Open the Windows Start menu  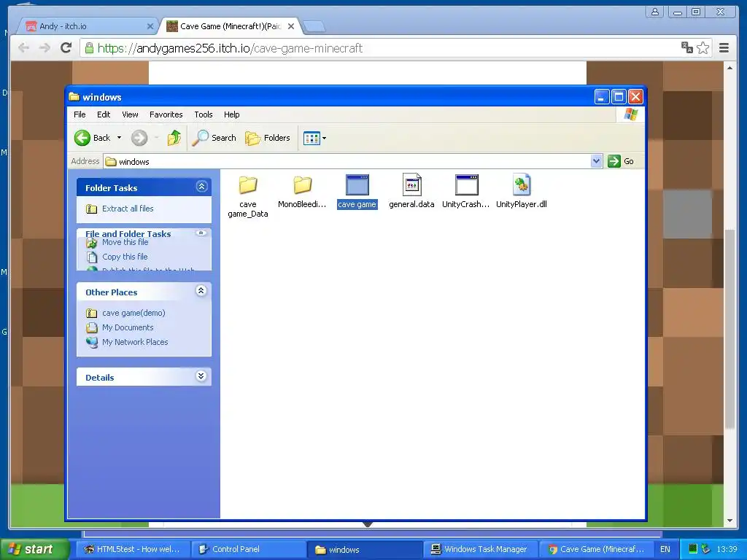pos(34,549)
